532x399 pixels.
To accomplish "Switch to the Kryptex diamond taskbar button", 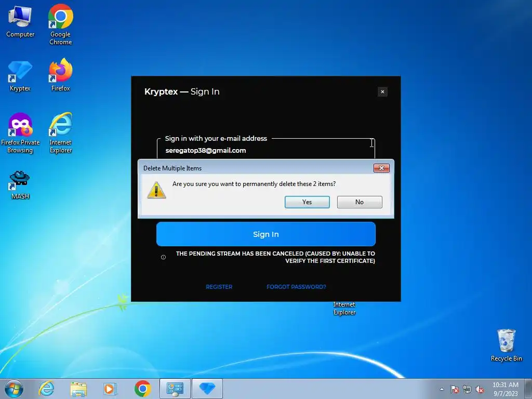I will [x=207, y=389].
